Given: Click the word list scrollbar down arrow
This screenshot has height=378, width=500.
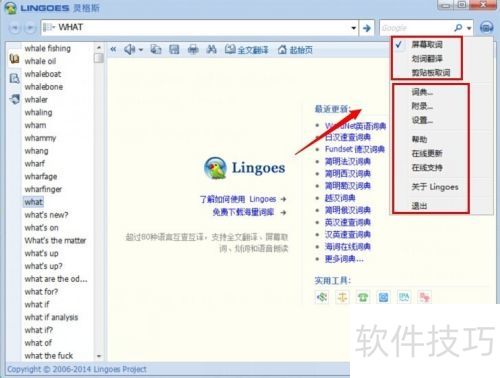Looking at the screenshot, I should 99,356.
